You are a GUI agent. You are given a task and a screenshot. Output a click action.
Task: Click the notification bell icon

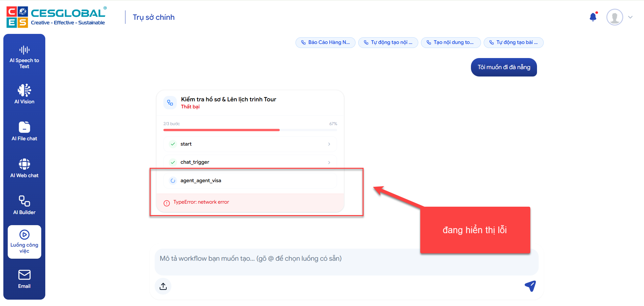(593, 17)
